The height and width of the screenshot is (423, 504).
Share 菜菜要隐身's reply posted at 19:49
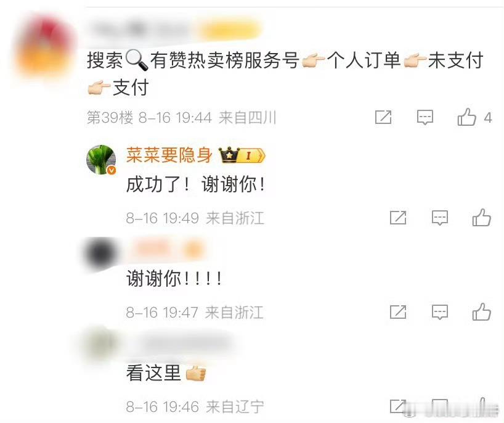(398, 218)
